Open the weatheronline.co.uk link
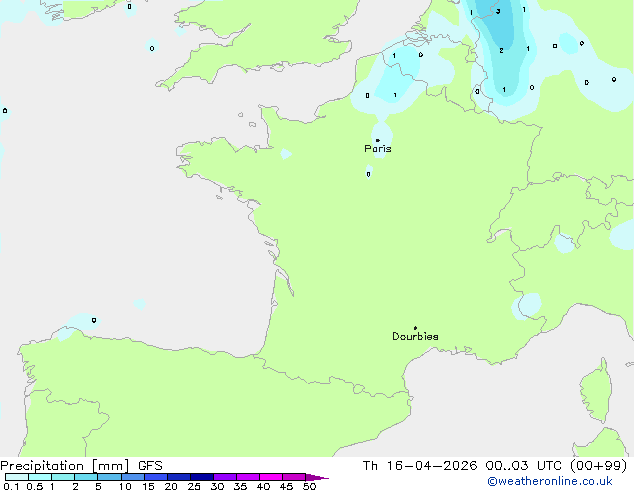Image resolution: width=634 pixels, height=490 pixels. tap(550, 481)
